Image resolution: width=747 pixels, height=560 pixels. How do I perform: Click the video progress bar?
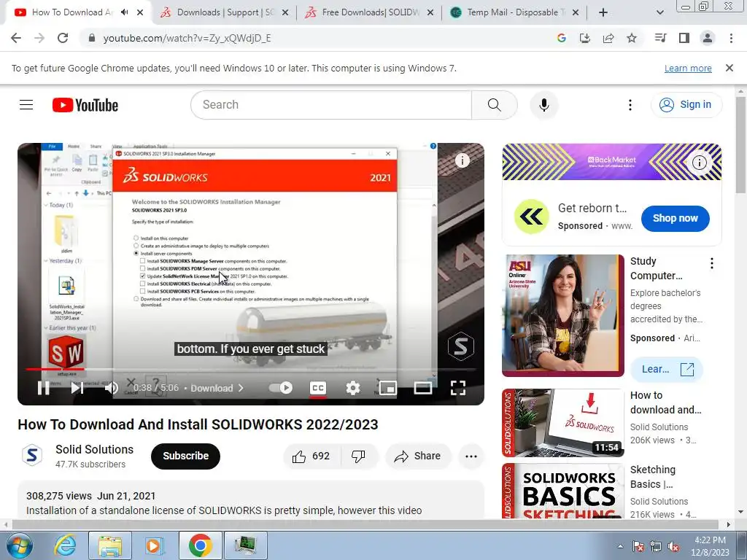(x=251, y=369)
